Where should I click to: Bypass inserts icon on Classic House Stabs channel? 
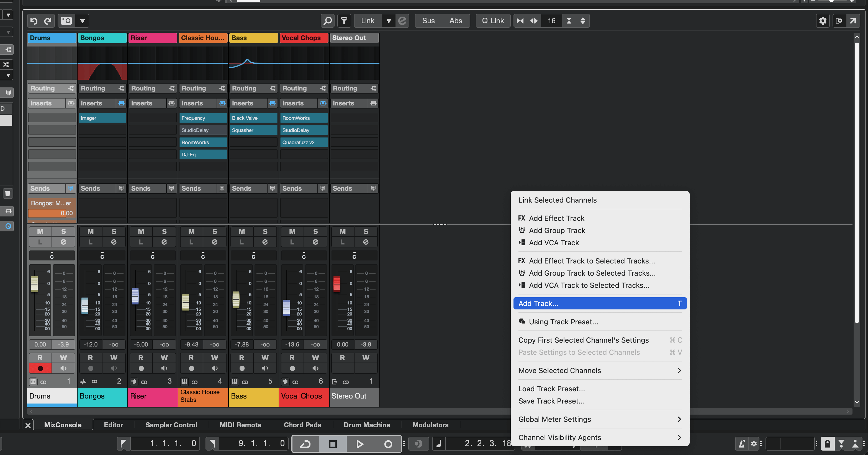coord(222,104)
